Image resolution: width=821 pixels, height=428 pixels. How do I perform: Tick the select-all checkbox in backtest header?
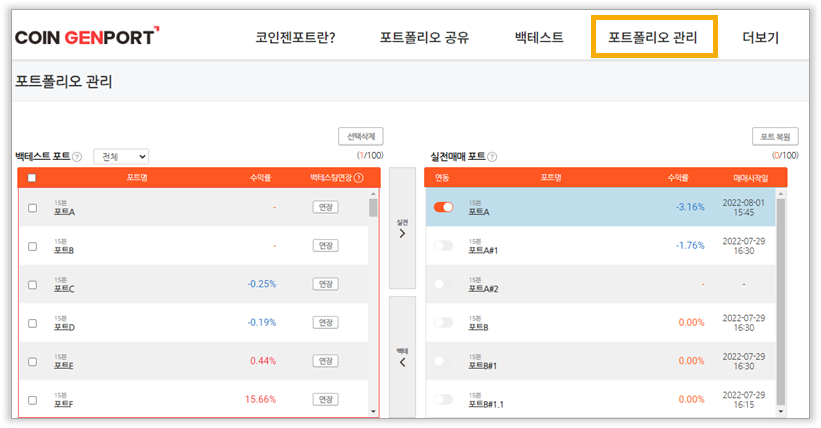pyautogui.click(x=32, y=178)
